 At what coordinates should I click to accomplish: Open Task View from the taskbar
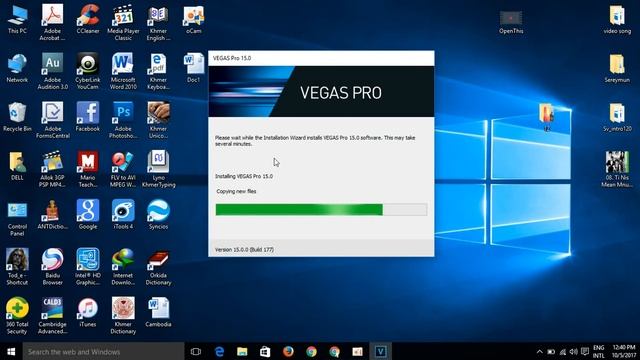point(196,351)
